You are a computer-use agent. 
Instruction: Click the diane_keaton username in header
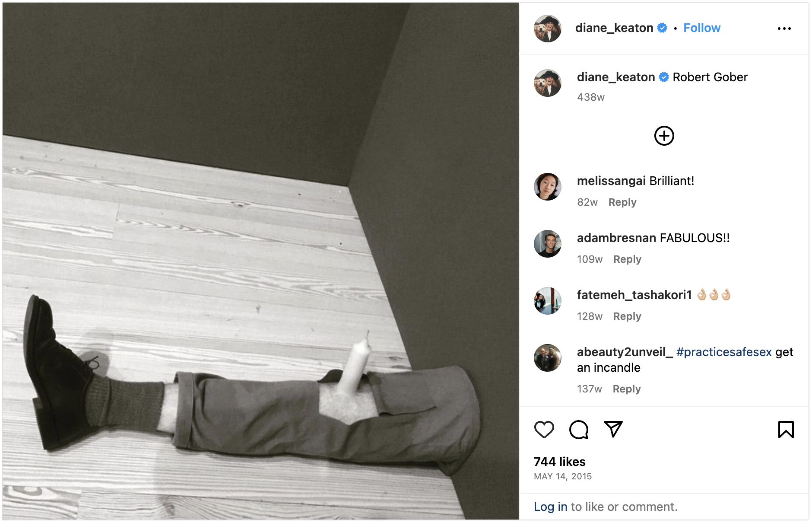tap(614, 28)
